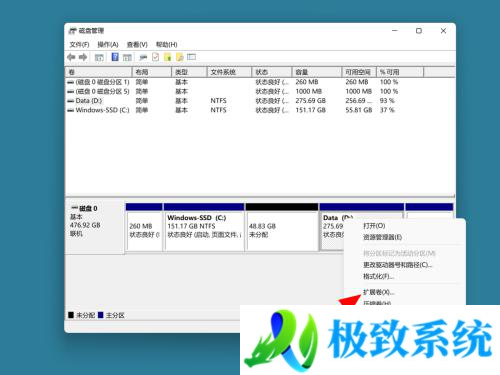Open help via the blue question-mark icon
Viewport: 500px width, 375px height.
[x=115, y=57]
